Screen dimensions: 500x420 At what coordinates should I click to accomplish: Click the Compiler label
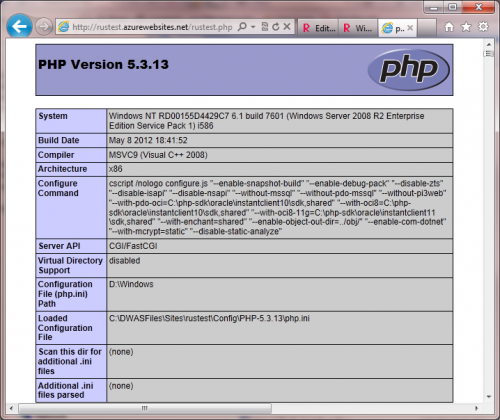pyautogui.click(x=56, y=155)
